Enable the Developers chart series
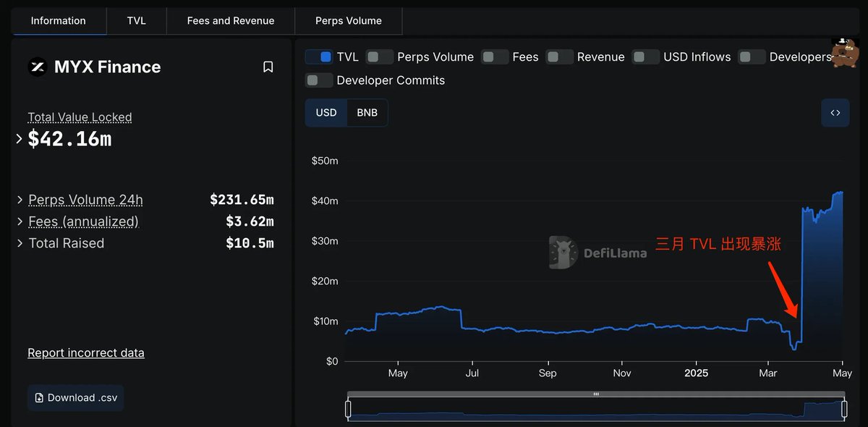 point(752,57)
